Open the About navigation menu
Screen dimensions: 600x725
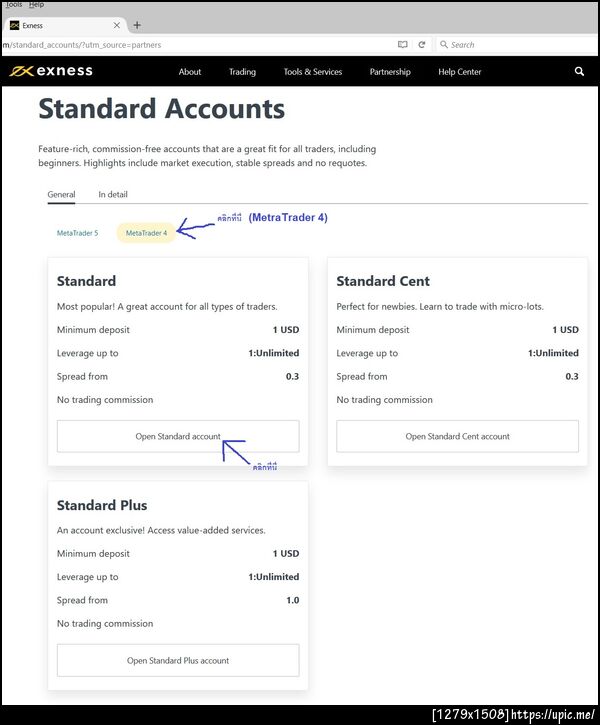[x=190, y=72]
